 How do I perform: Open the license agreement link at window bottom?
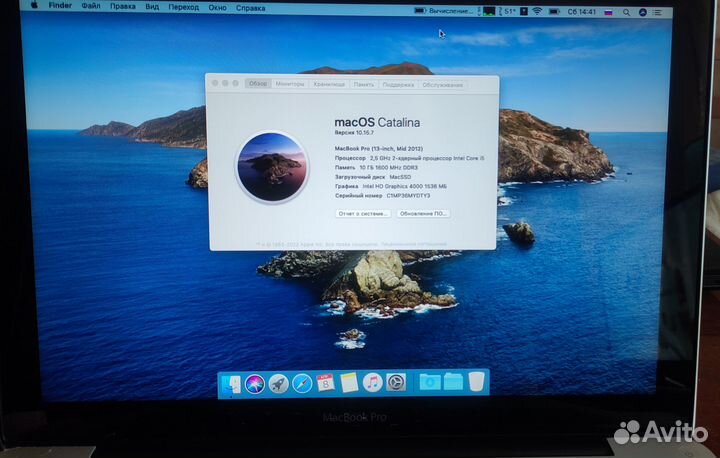pos(413,244)
